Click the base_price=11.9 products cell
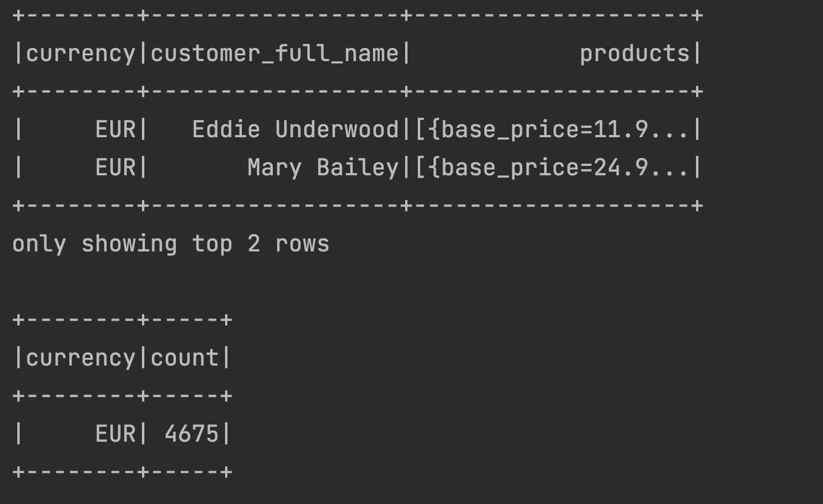 [551, 130]
